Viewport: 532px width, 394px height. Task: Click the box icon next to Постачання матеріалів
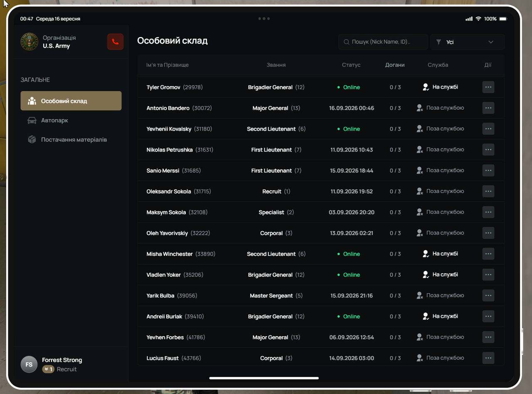click(32, 140)
